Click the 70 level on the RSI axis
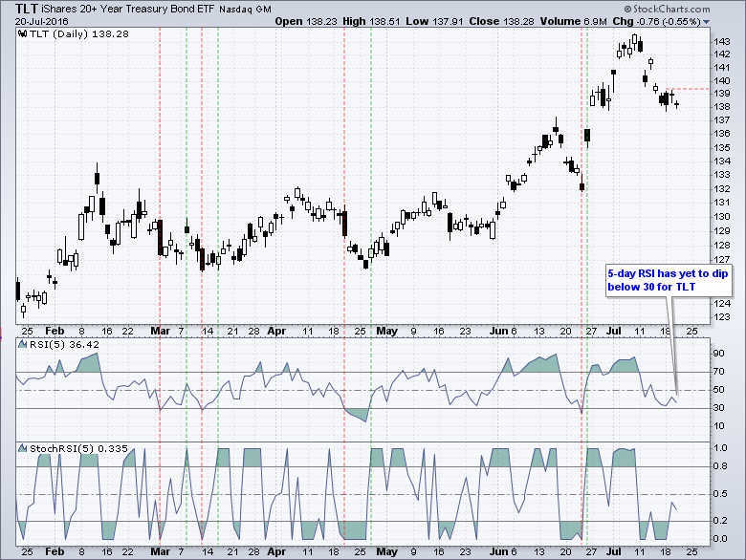The width and height of the screenshot is (746, 560). pos(718,372)
